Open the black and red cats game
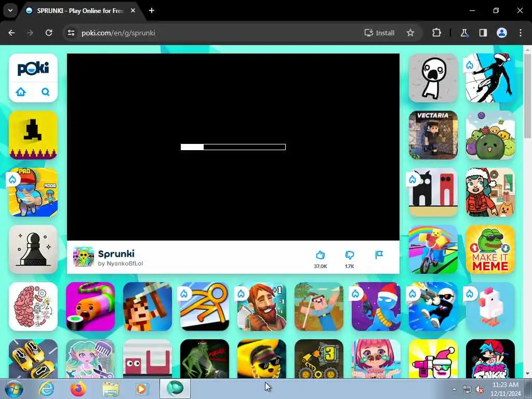 pos(433,192)
